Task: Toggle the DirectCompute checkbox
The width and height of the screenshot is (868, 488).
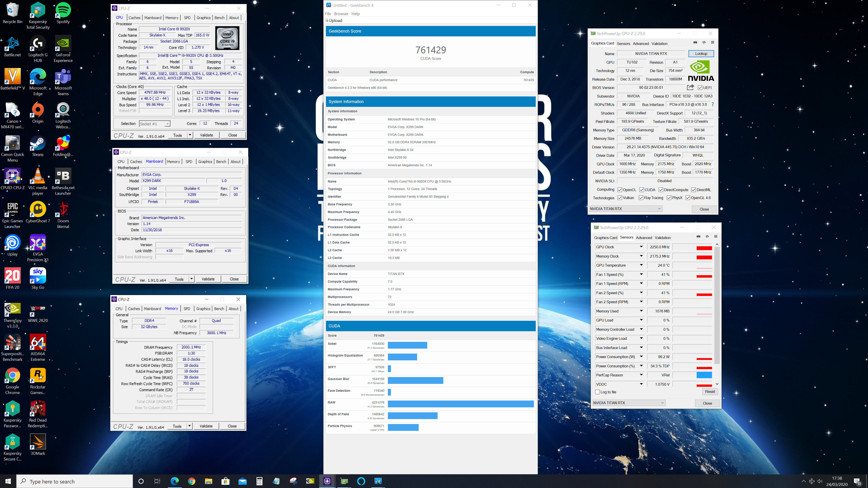Action: (x=661, y=190)
